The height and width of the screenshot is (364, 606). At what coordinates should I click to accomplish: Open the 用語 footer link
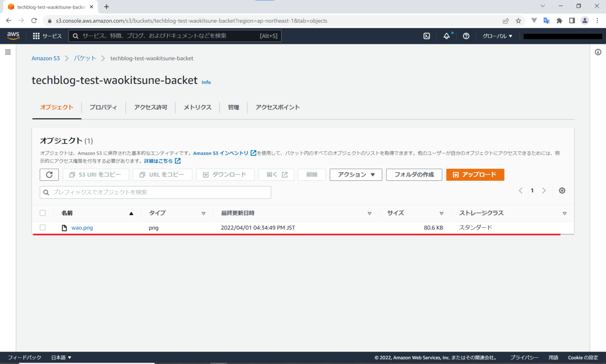click(x=553, y=357)
